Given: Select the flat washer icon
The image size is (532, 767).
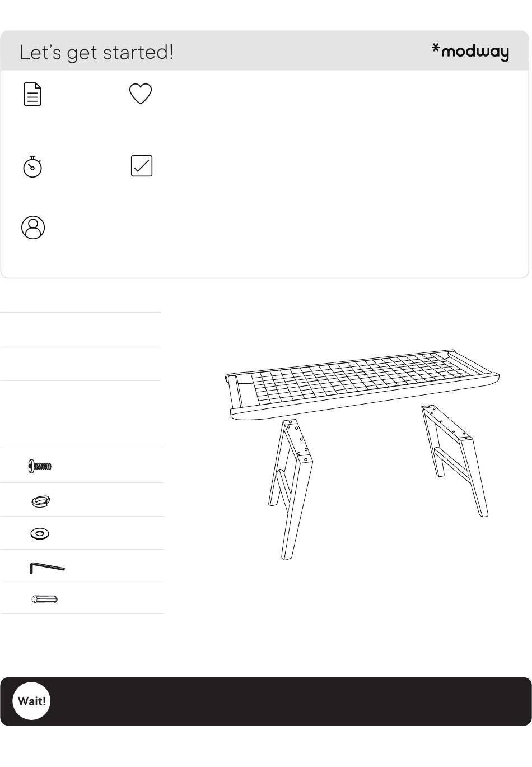Looking at the screenshot, I should point(40,533).
